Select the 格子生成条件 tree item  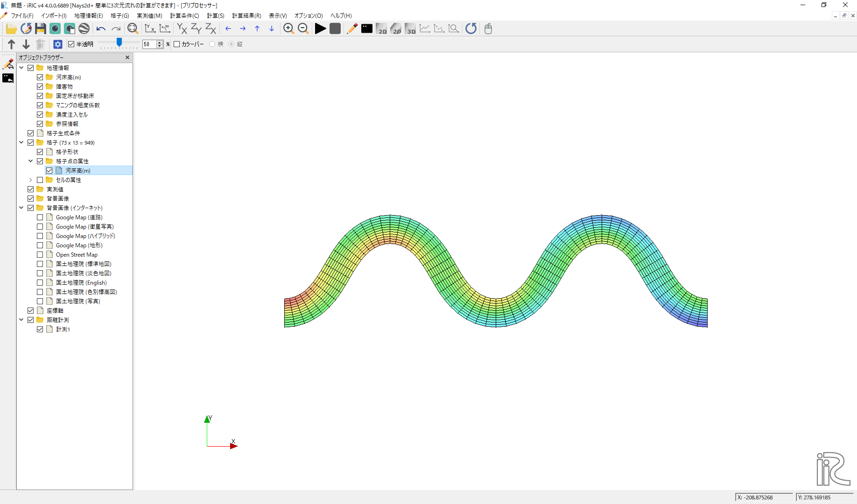click(x=63, y=133)
